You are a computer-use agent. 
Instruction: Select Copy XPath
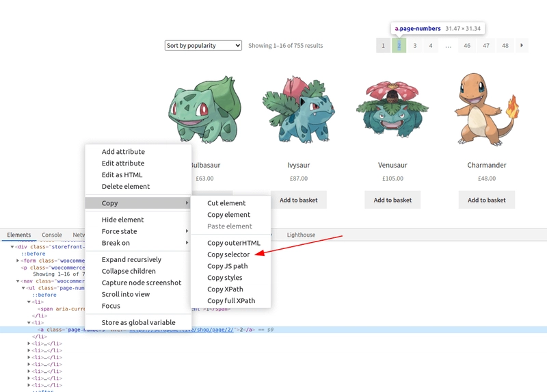230,289
